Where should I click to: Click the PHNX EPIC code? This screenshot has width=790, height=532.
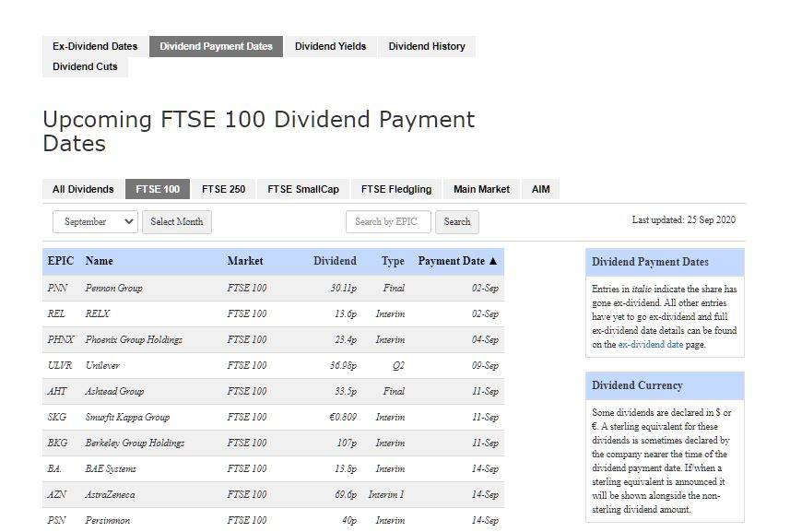pos(61,339)
